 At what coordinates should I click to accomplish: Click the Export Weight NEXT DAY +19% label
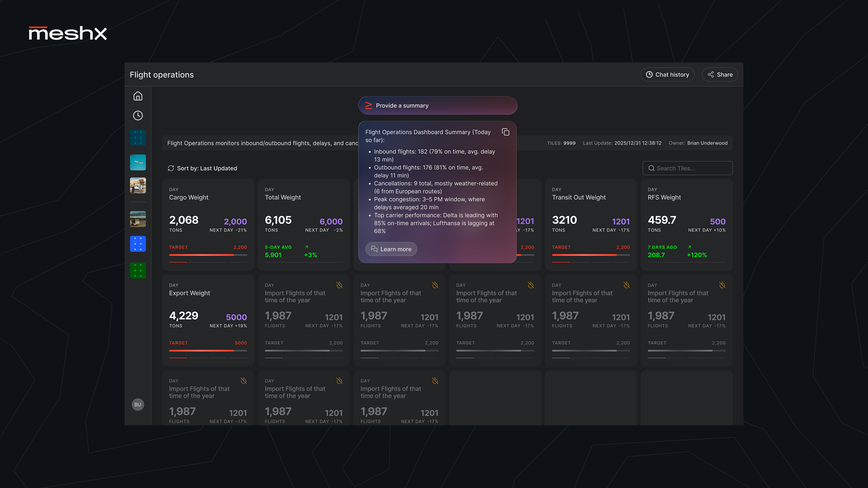coord(228,326)
